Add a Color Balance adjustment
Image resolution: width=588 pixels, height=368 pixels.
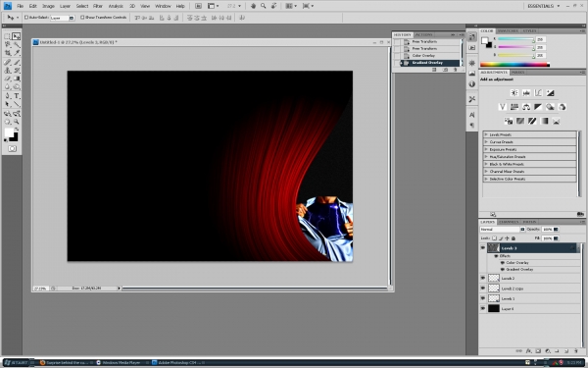(526, 107)
